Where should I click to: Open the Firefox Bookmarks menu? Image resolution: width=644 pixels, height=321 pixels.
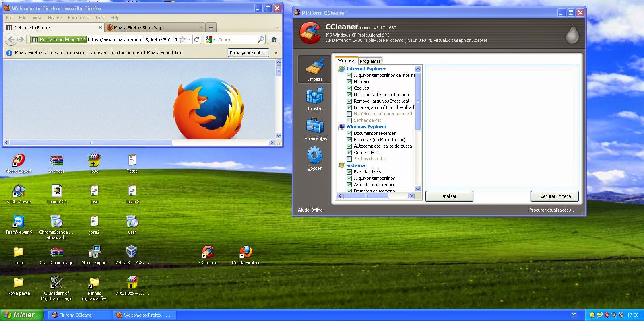[78, 18]
